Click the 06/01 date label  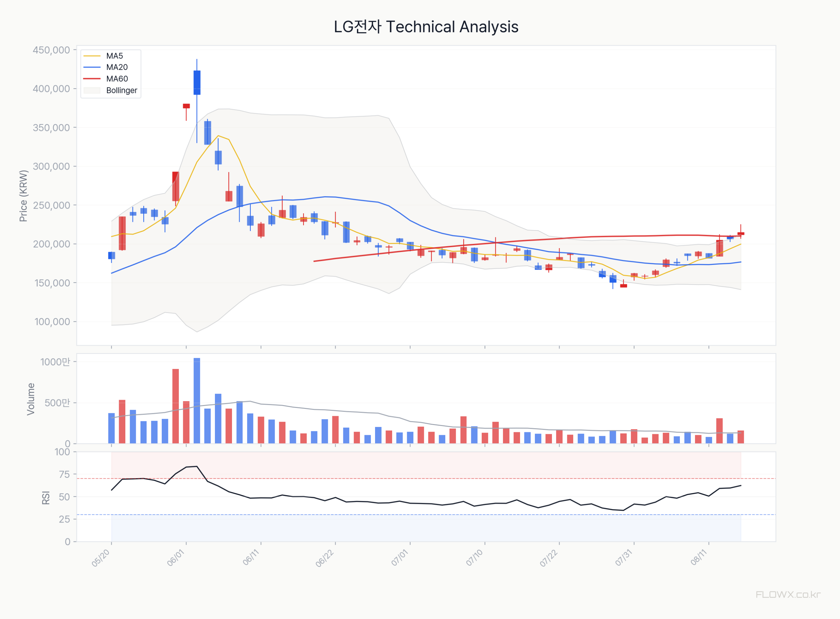[176, 558]
